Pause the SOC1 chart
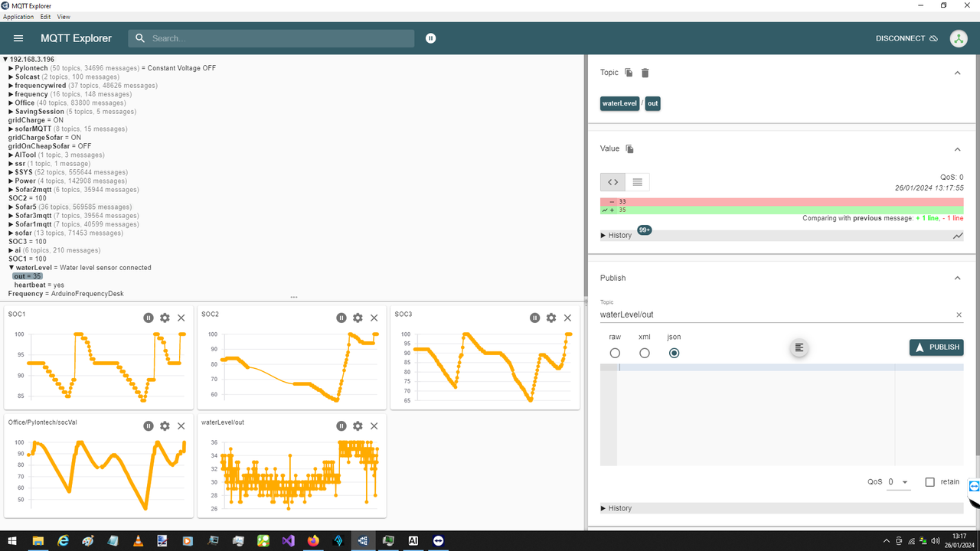Screen dimensions: 980x551 (x=149, y=318)
